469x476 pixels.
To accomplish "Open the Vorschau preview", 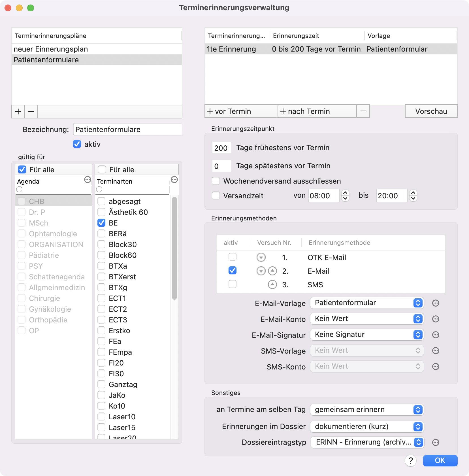I will [x=431, y=111].
